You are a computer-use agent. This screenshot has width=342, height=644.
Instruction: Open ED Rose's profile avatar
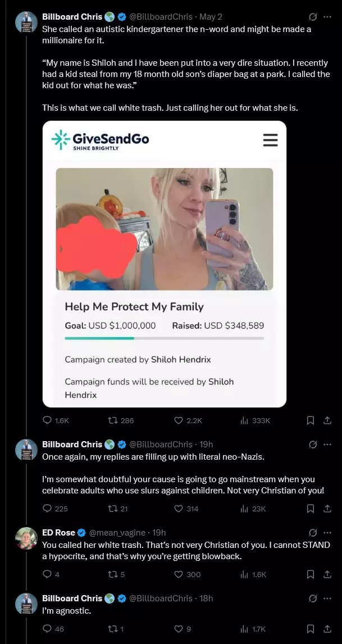[x=26, y=538]
